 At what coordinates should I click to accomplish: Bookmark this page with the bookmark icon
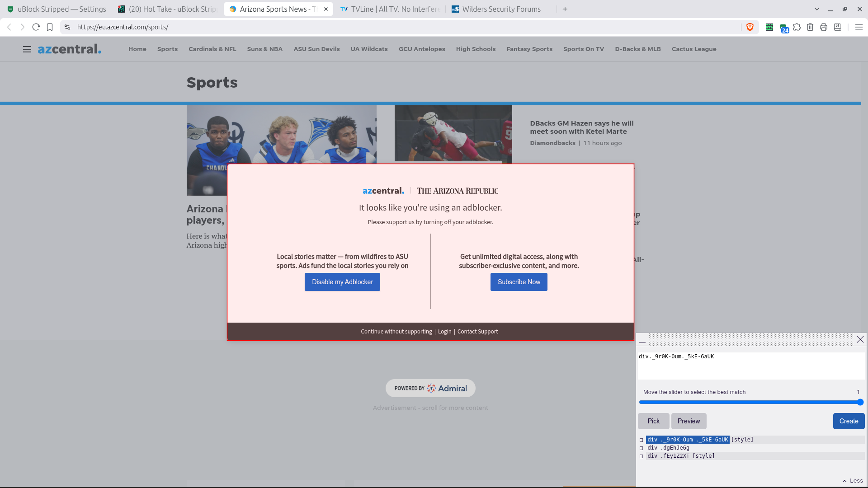tap(50, 27)
